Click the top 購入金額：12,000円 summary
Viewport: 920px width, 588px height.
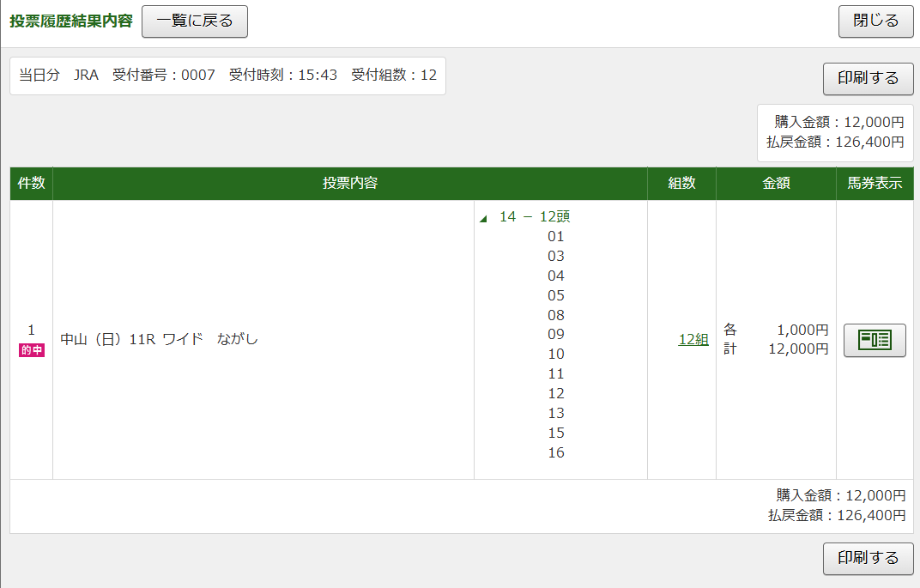coord(839,122)
